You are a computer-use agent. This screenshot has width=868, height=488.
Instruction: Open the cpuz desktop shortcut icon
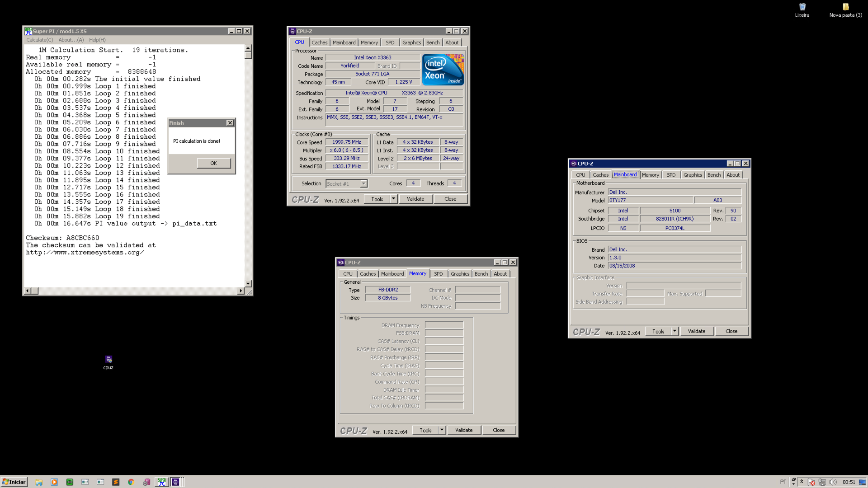click(108, 360)
